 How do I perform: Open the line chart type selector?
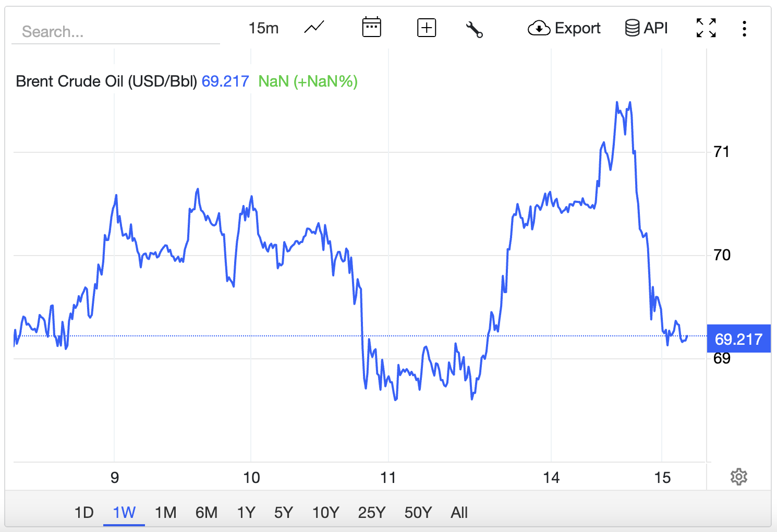tap(314, 28)
